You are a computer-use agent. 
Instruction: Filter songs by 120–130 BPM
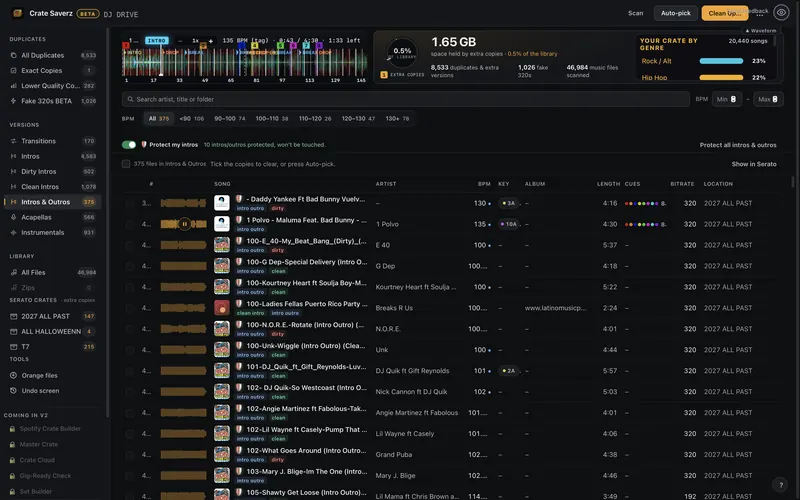(x=358, y=118)
